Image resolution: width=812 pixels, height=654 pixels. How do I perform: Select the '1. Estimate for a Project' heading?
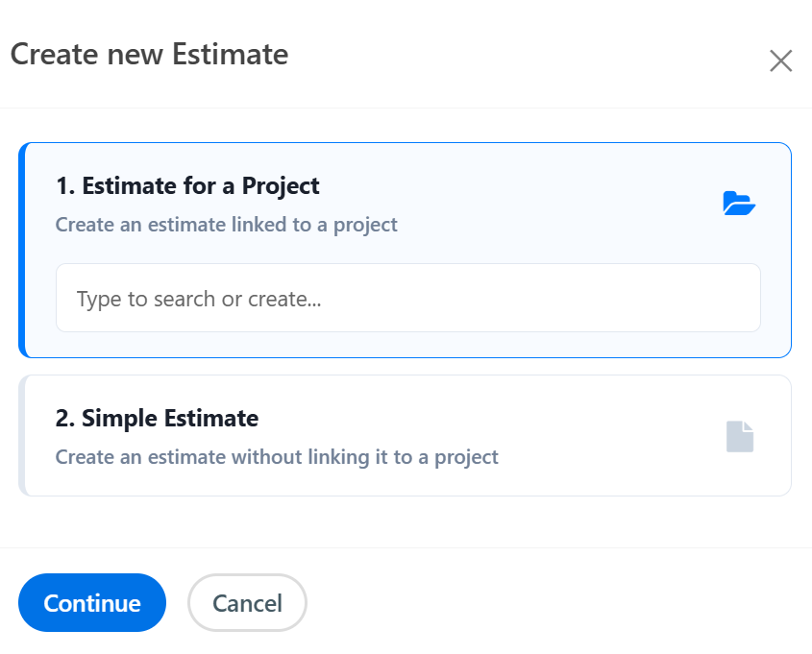click(187, 185)
